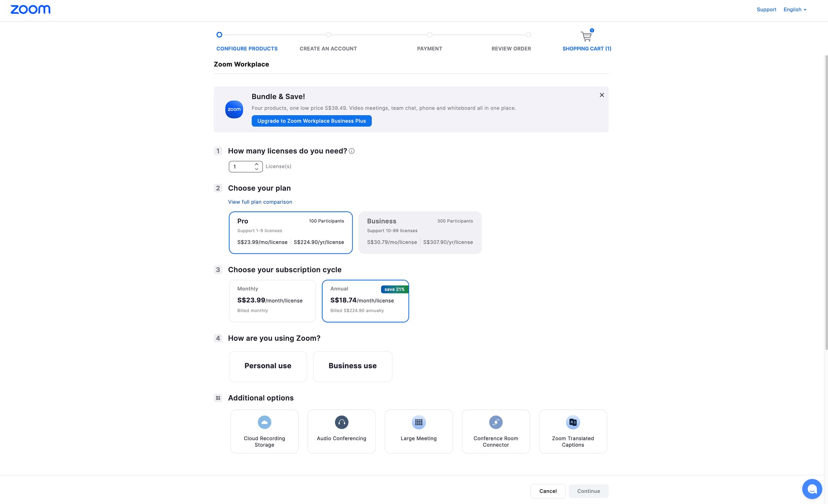Open the English language dropdown
828x504 pixels.
click(x=794, y=9)
